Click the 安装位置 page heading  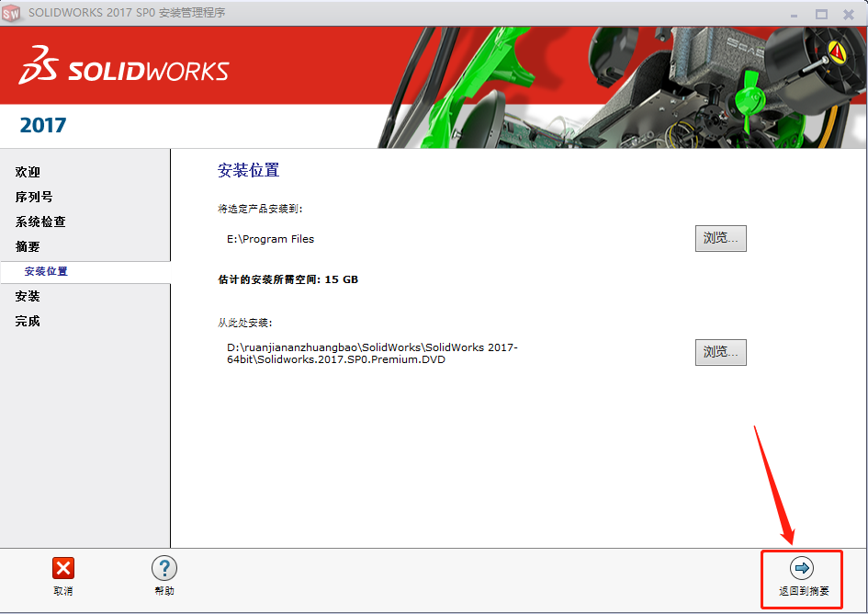coord(249,170)
